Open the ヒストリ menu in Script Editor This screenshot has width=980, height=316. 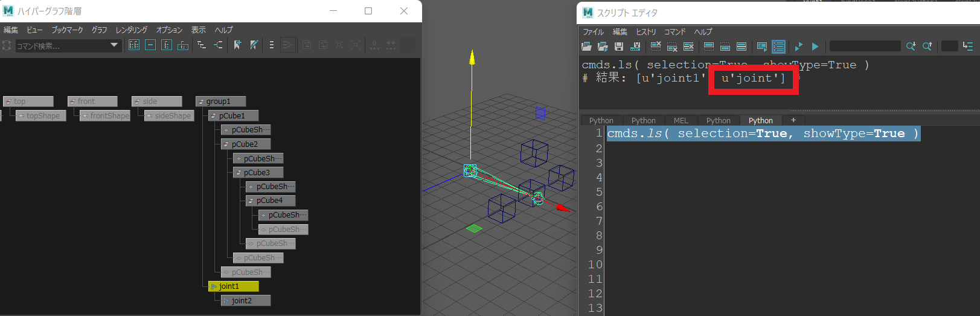(645, 32)
